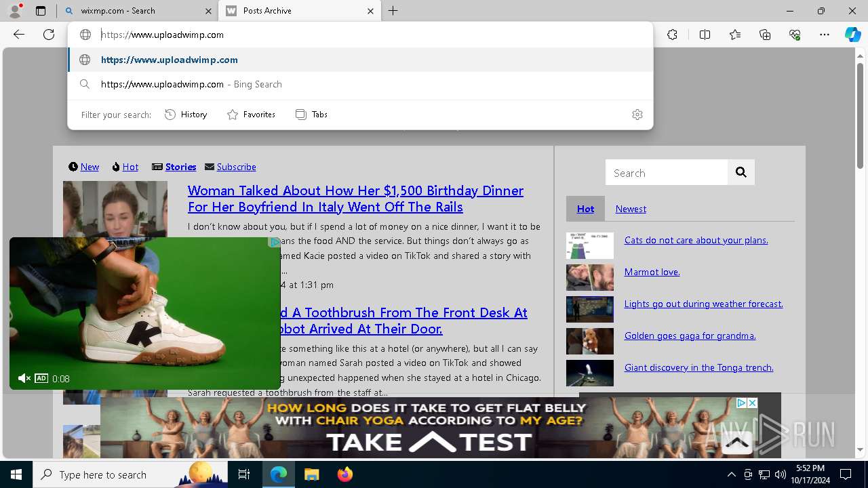The width and height of the screenshot is (868, 488).
Task: Click the Tonga trench thumbnail
Action: click(x=590, y=373)
